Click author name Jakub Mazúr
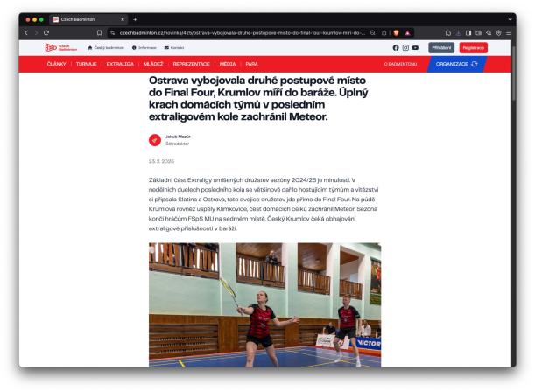 (178, 136)
